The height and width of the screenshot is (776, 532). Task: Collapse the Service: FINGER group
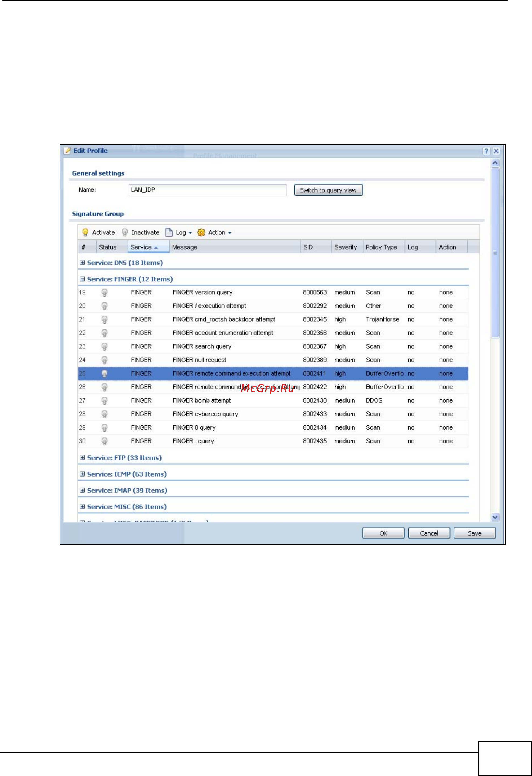pos(82,279)
